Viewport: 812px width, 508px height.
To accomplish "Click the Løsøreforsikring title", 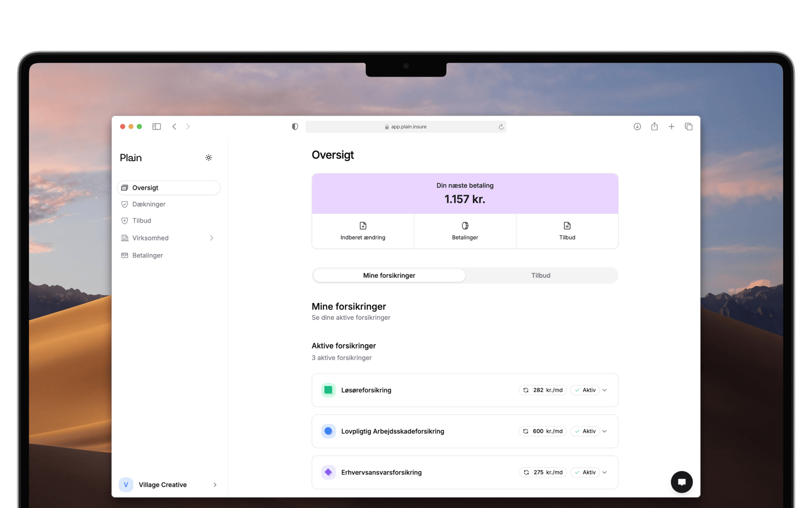I will click(x=366, y=390).
